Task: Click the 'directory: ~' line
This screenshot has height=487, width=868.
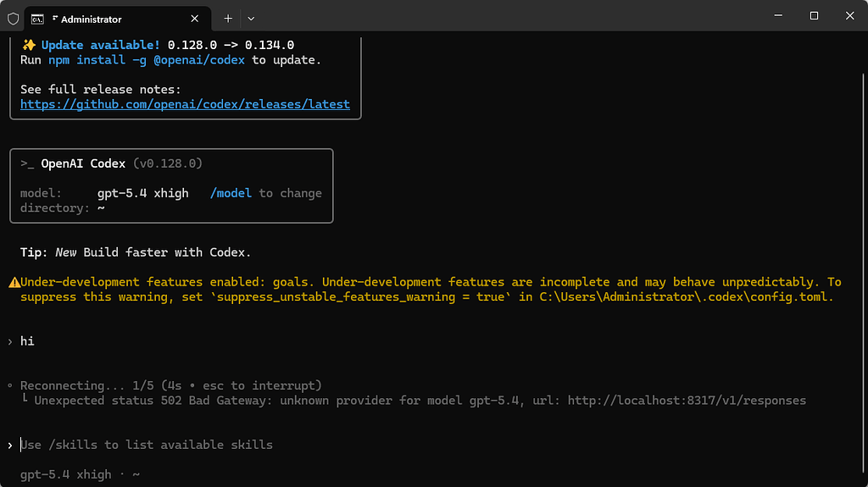Action: (63, 208)
